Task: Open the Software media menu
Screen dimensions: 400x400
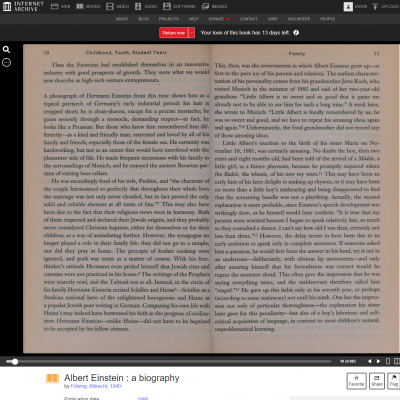Action: tap(179, 6)
